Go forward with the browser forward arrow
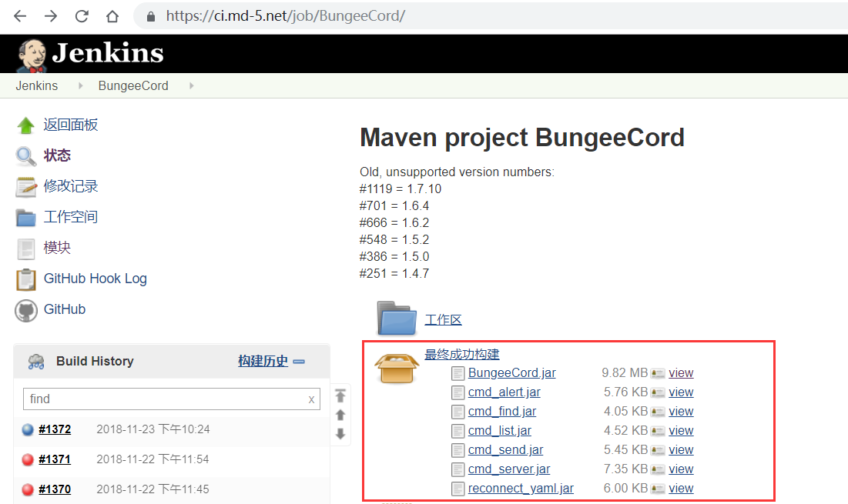This screenshot has width=848, height=504. pyautogui.click(x=51, y=16)
